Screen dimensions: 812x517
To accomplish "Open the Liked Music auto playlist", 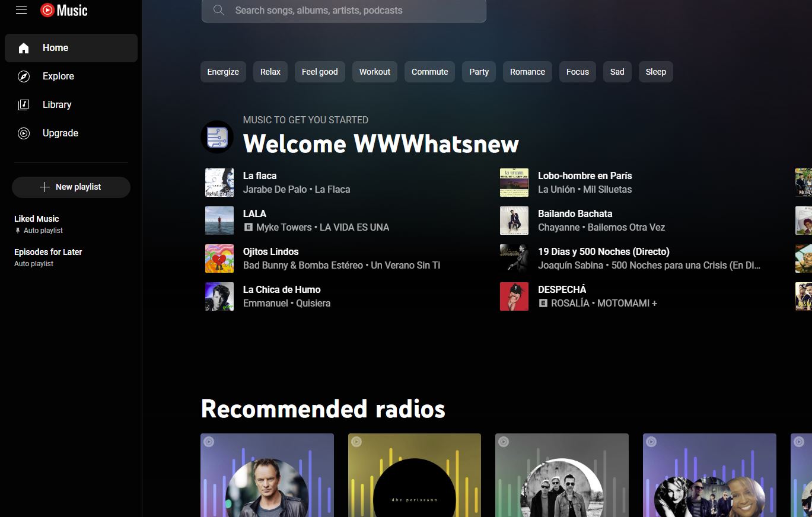I will 71,224.
